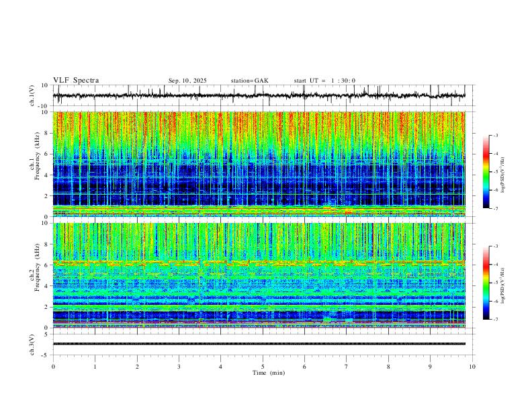Click the "ch.1(V)" waveform axis label

(32, 95)
